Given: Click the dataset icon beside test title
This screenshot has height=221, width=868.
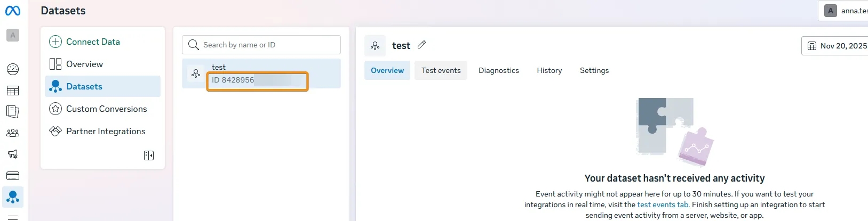Looking at the screenshot, I should click(x=375, y=46).
